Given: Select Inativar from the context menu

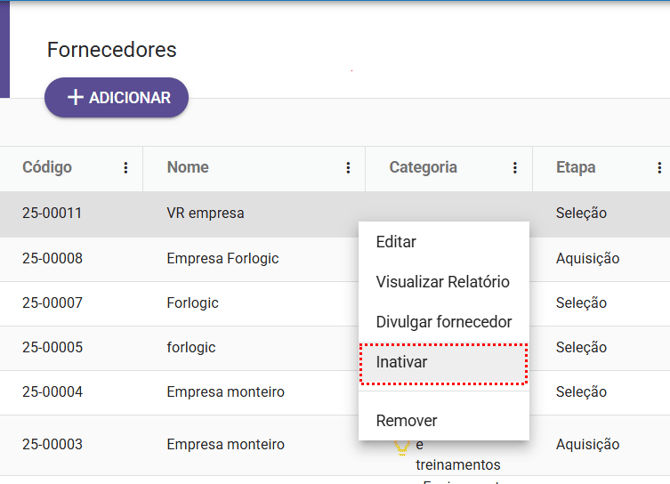Looking at the screenshot, I should click(x=402, y=362).
